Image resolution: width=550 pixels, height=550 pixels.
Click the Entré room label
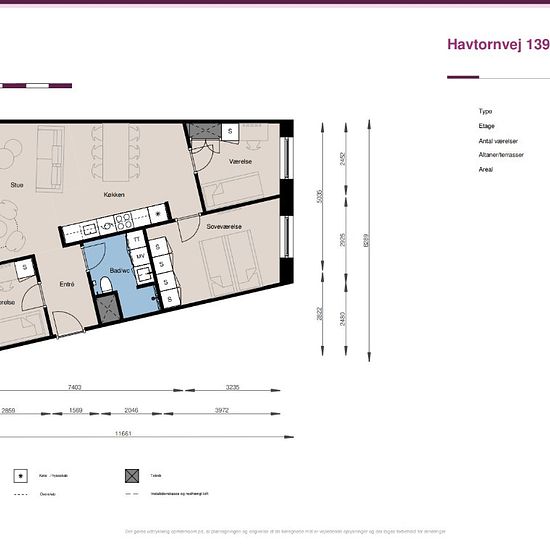(x=67, y=284)
